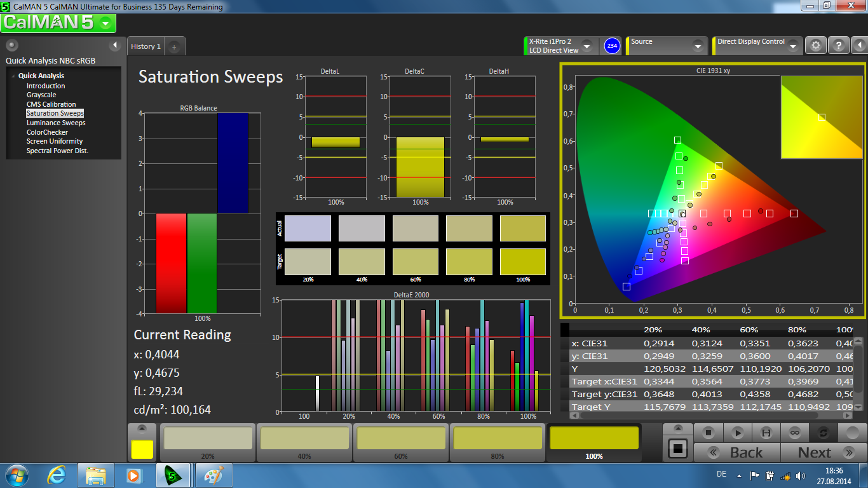Click the question mark help icon
The height and width of the screenshot is (488, 868).
pyautogui.click(x=839, y=46)
